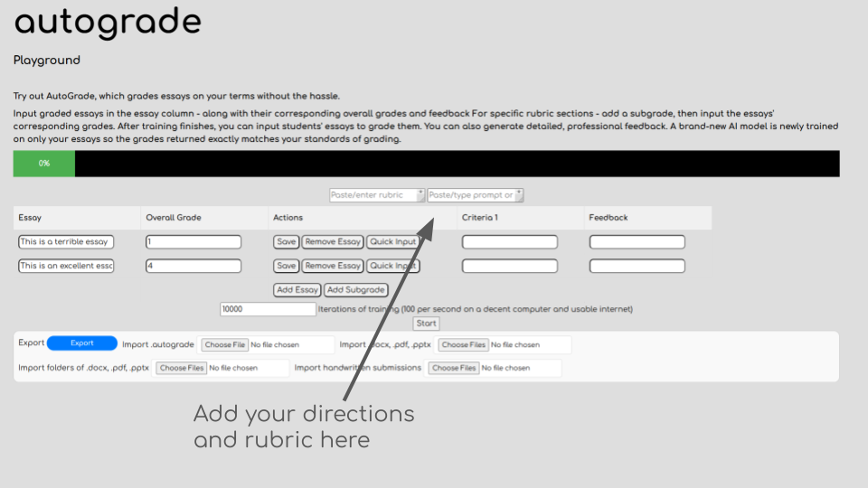Click the Overall Grade field containing 4
The image size is (868, 488).
click(193, 266)
